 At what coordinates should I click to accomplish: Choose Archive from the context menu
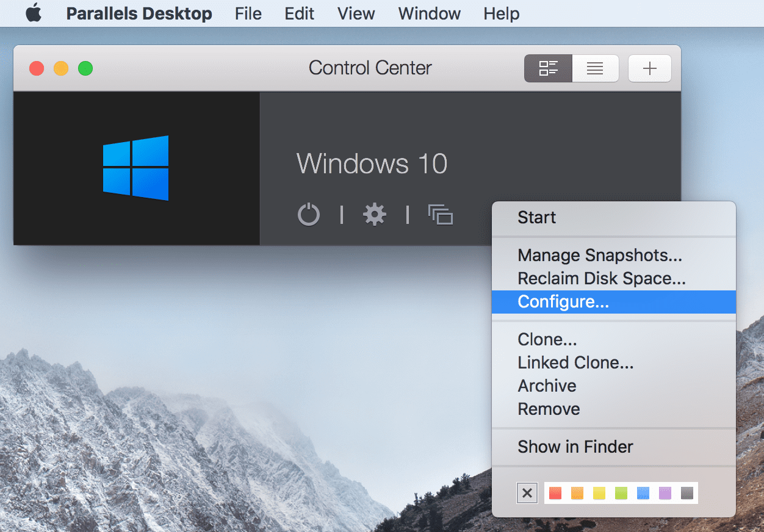click(x=614, y=386)
